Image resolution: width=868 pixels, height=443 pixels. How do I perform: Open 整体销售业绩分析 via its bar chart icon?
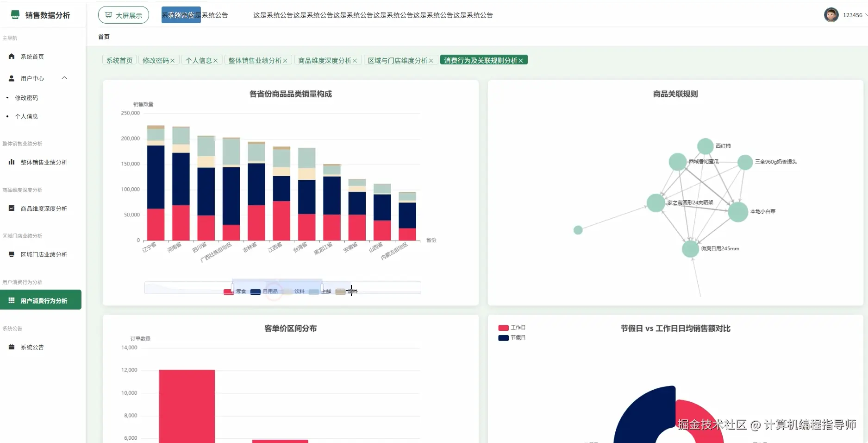point(11,162)
